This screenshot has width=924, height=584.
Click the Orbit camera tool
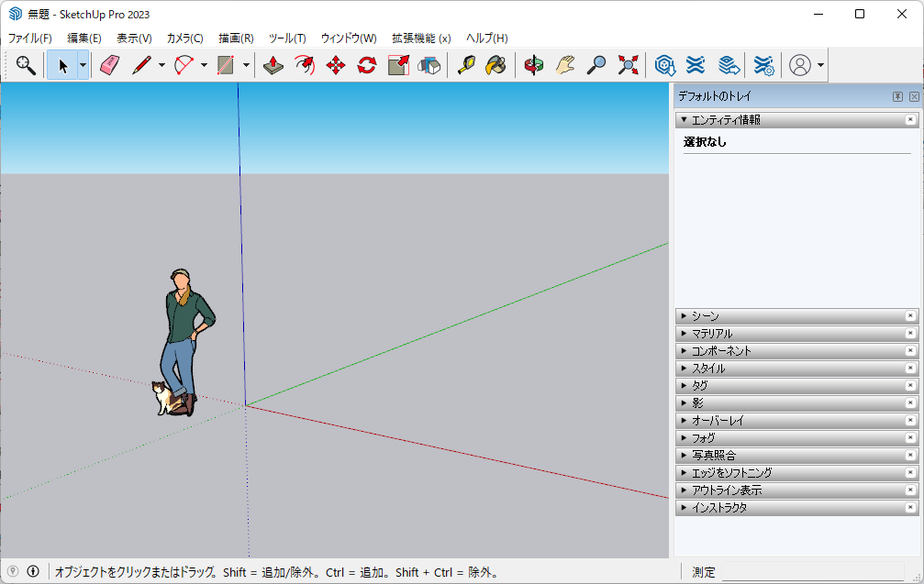(534, 65)
